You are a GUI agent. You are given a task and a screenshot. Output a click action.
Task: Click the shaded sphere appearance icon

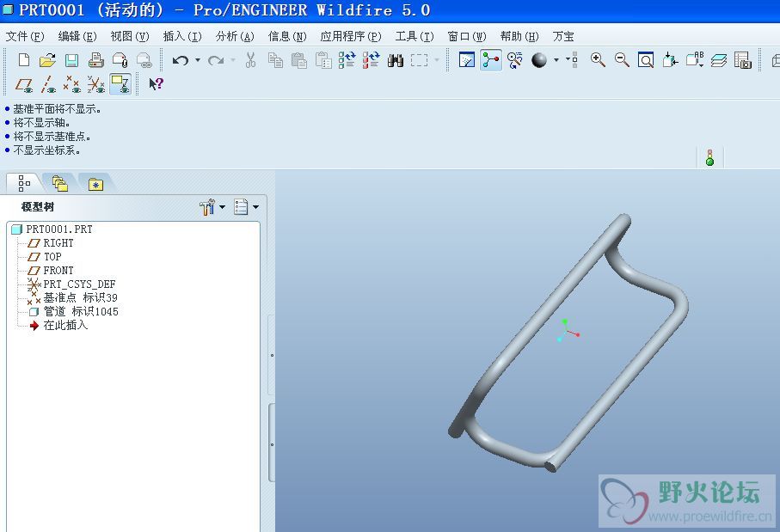[538, 60]
